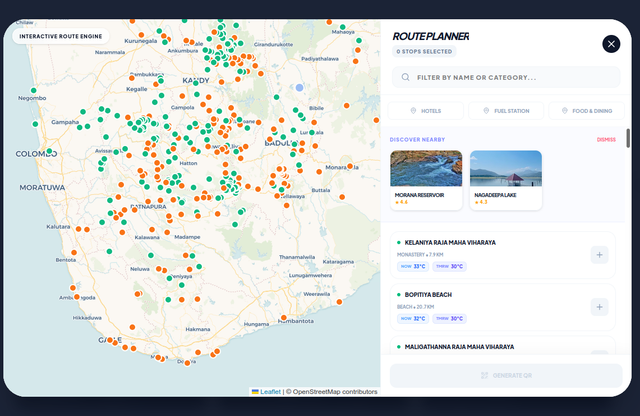Click the panel list scrollbar
This screenshot has width=640, height=416.
pos(628,138)
